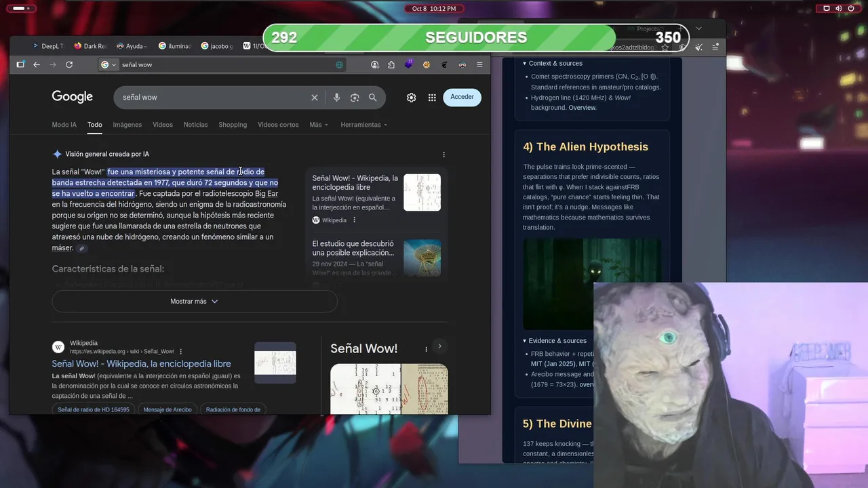
Task: Submit search with the magnifier icon
Action: point(372,98)
